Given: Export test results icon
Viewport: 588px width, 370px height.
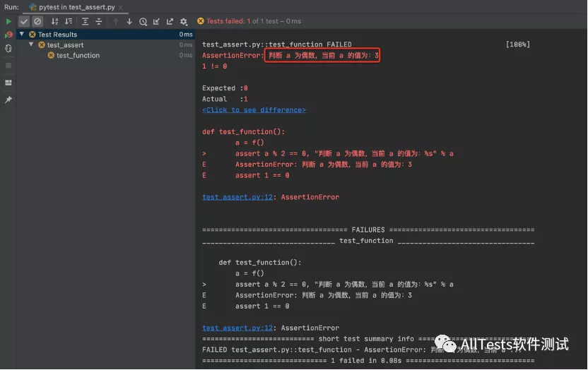Looking at the screenshot, I should [x=170, y=21].
